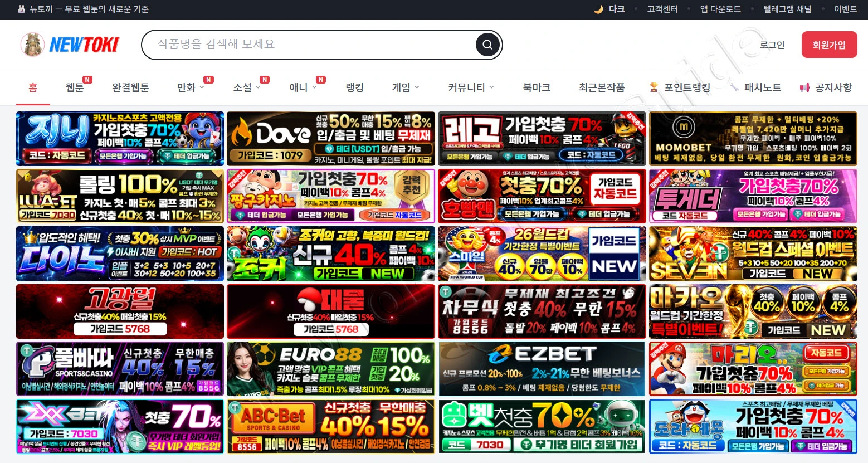The width and height of the screenshot is (868, 463).
Task: Open the 다이노 banner
Action: (x=120, y=254)
